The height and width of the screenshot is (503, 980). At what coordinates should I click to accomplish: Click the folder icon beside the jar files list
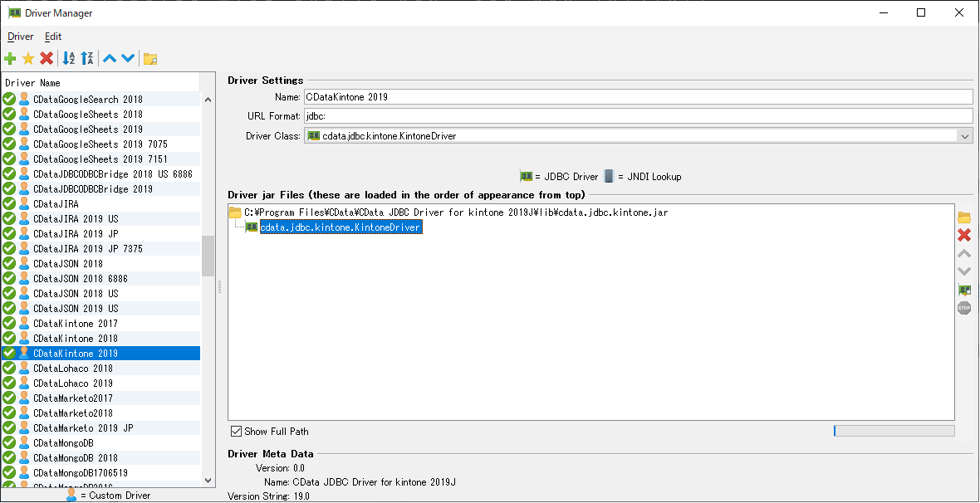(964, 218)
